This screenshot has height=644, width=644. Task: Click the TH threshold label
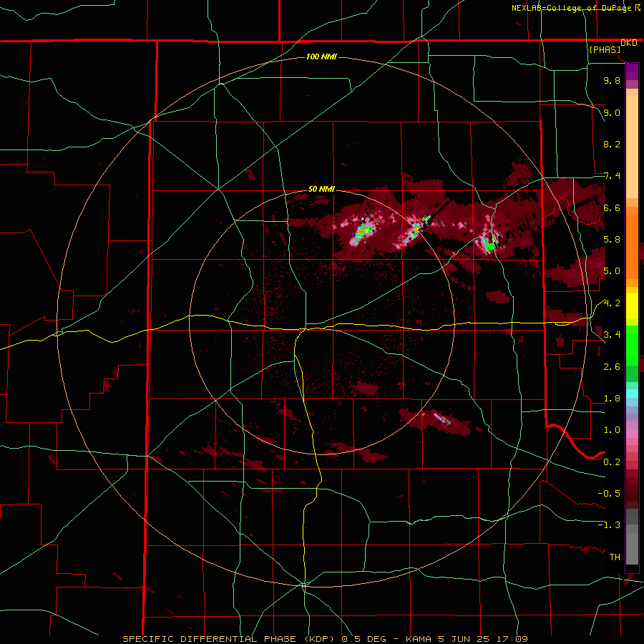(615, 557)
